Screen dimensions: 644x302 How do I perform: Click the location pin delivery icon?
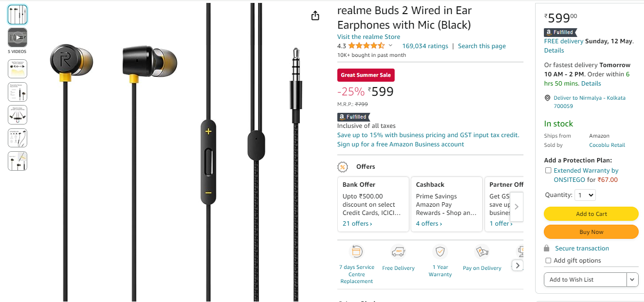[547, 98]
